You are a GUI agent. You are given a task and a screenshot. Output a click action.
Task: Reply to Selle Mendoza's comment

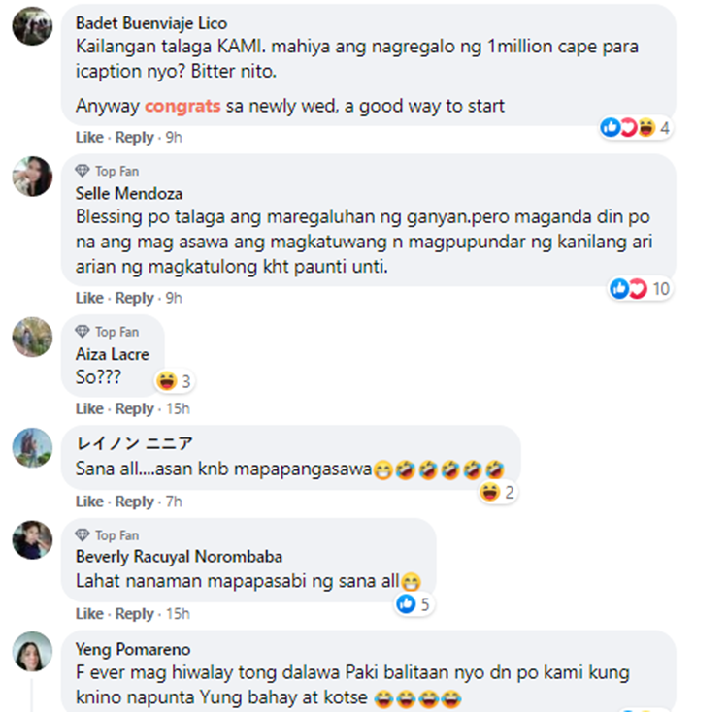coord(134,298)
